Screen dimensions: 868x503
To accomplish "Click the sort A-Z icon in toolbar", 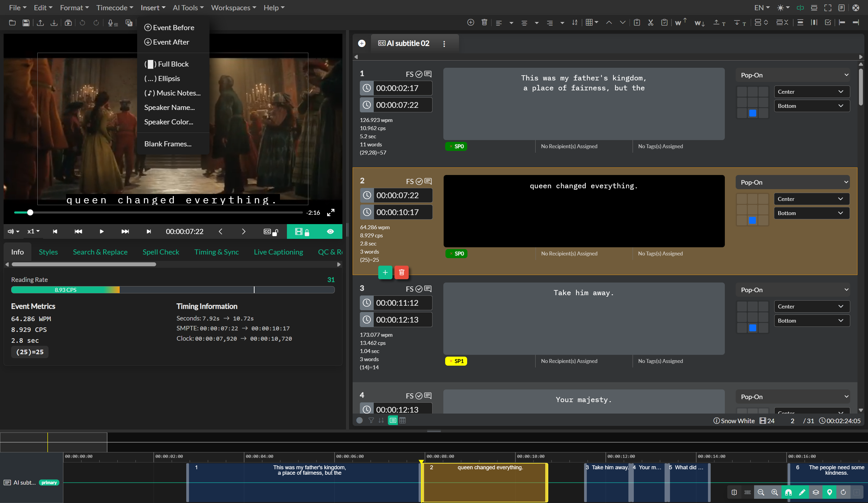I will (574, 22).
